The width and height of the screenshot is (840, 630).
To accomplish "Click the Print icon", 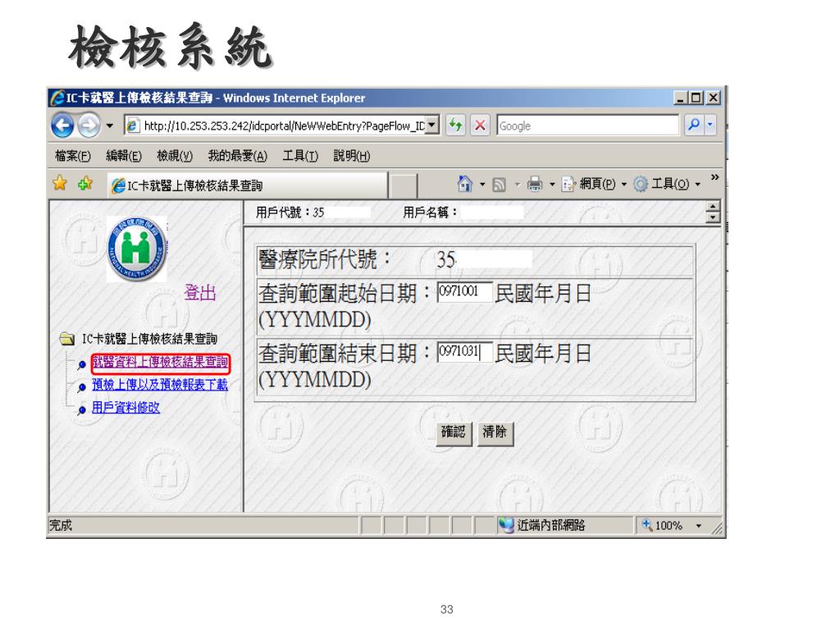I will tap(535, 185).
